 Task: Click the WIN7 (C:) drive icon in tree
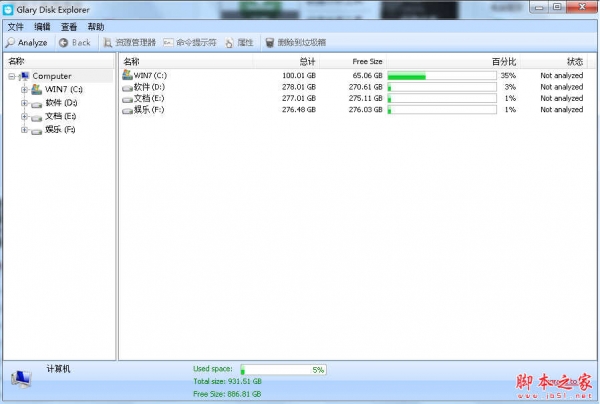[x=36, y=89]
